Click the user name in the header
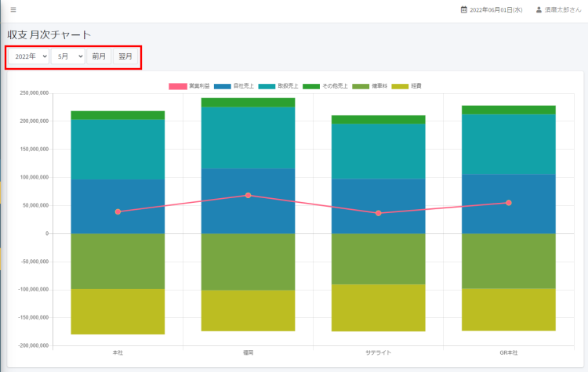 tap(562, 10)
